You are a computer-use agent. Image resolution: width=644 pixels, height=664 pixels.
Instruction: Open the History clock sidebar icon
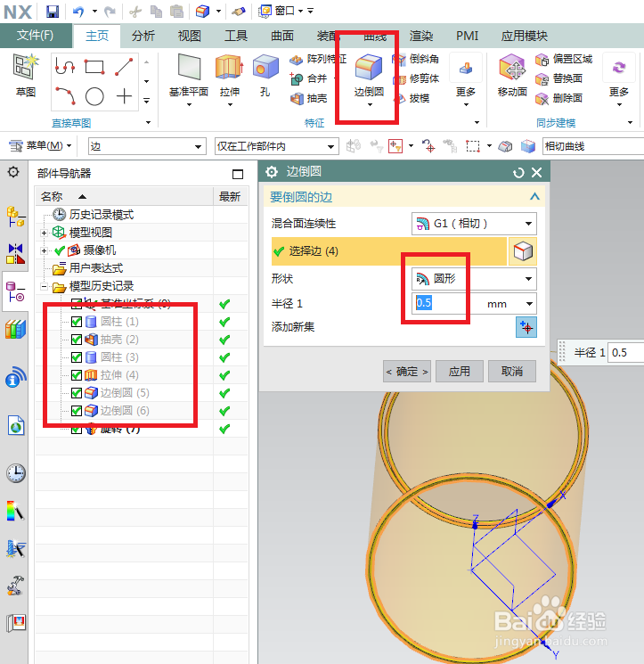16,473
